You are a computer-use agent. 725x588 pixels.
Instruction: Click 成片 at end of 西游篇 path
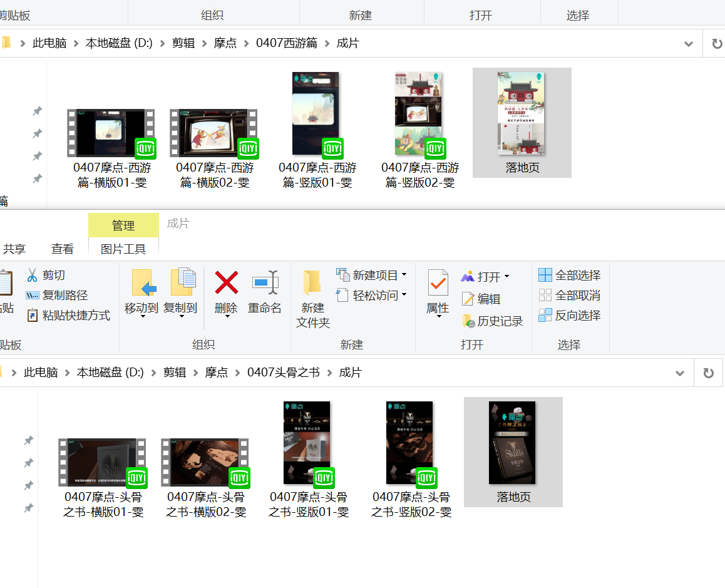(x=347, y=43)
